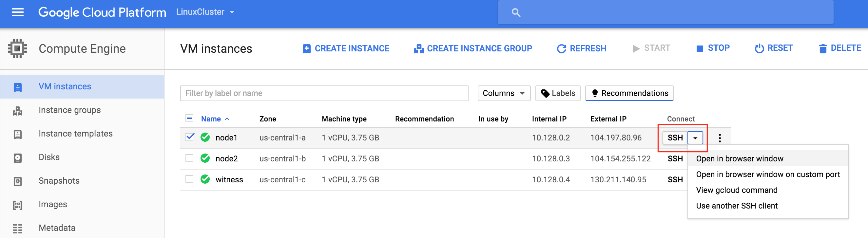The image size is (868, 238).
Task: Click the REFRESH button
Action: tap(581, 49)
